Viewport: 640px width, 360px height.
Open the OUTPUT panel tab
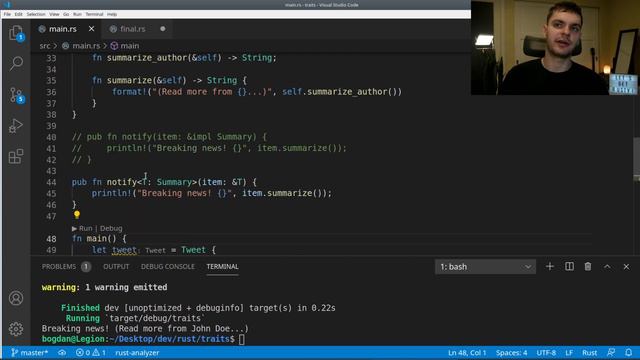click(x=116, y=267)
